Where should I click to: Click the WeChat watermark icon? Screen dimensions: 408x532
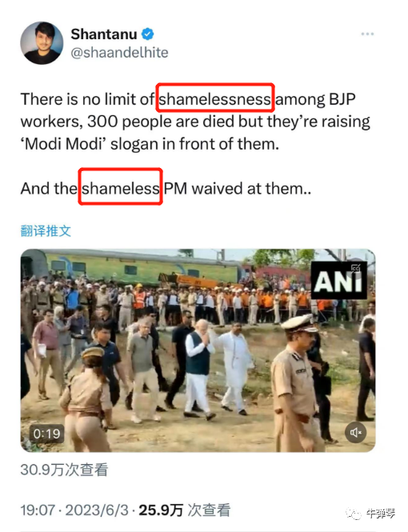pos(354,514)
